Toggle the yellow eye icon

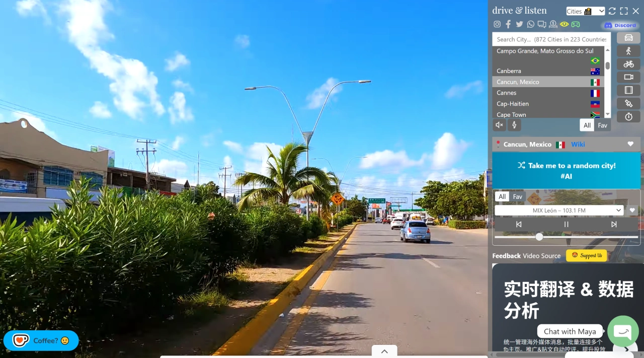click(564, 24)
